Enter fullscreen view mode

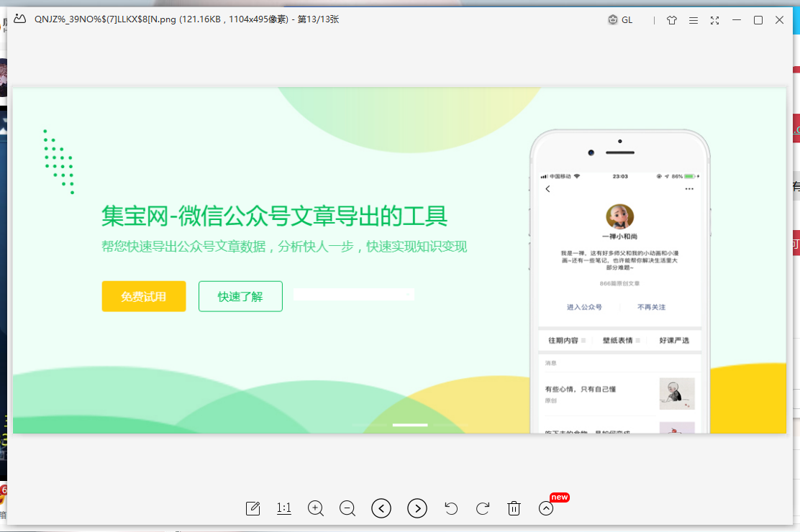click(715, 20)
